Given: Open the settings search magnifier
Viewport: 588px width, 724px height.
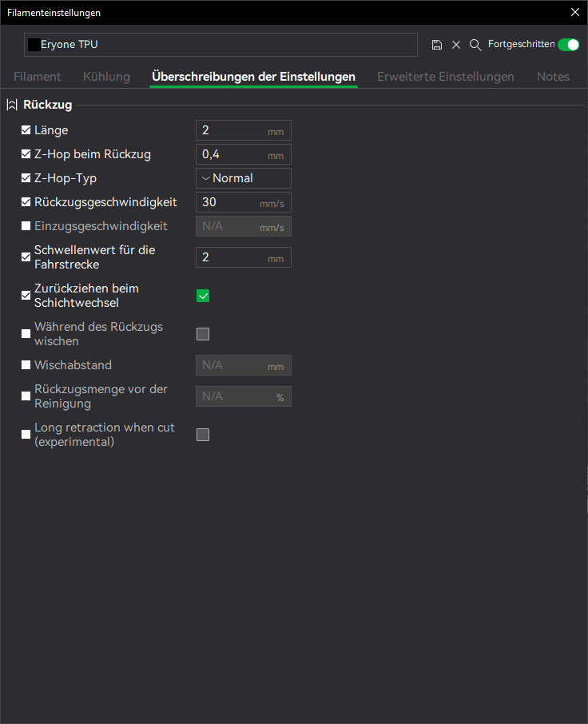Looking at the screenshot, I should pyautogui.click(x=475, y=45).
